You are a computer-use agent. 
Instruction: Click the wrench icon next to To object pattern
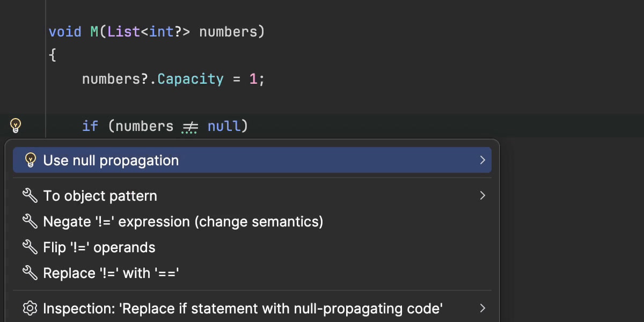point(30,195)
